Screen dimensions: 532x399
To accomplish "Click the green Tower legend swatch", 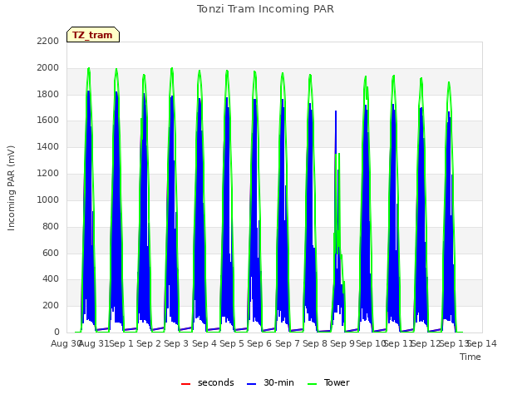I will (x=312, y=384).
